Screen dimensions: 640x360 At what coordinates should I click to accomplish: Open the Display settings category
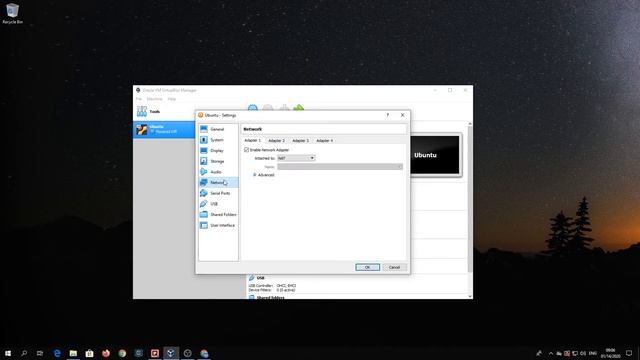pyautogui.click(x=218, y=151)
